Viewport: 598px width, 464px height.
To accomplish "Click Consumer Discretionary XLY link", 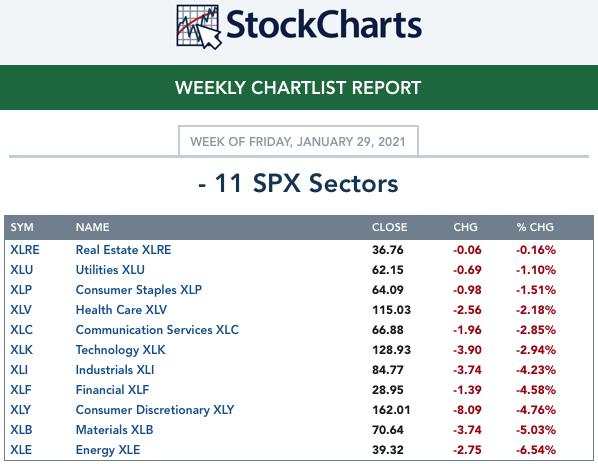I will pyautogui.click(x=155, y=410).
